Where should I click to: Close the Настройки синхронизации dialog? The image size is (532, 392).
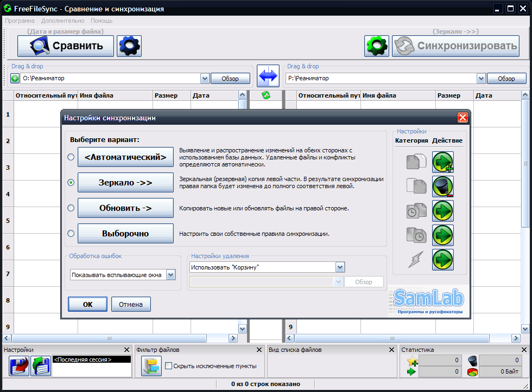(x=463, y=118)
